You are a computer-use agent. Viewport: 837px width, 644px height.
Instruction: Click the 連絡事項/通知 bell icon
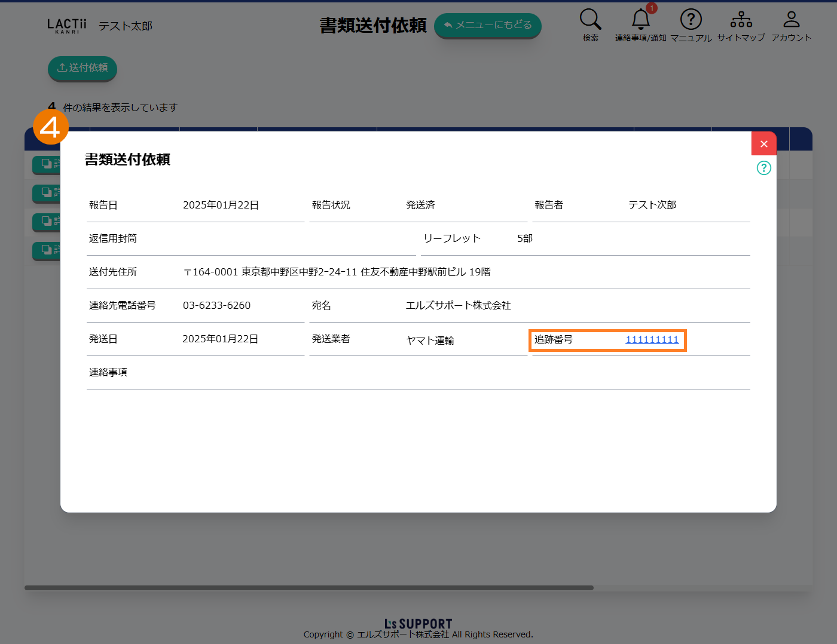point(640,20)
